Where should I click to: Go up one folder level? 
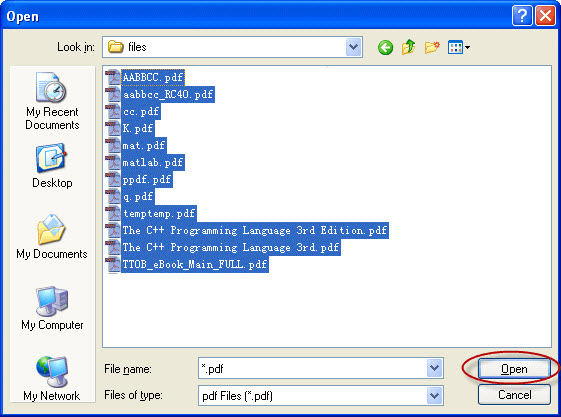click(x=409, y=47)
